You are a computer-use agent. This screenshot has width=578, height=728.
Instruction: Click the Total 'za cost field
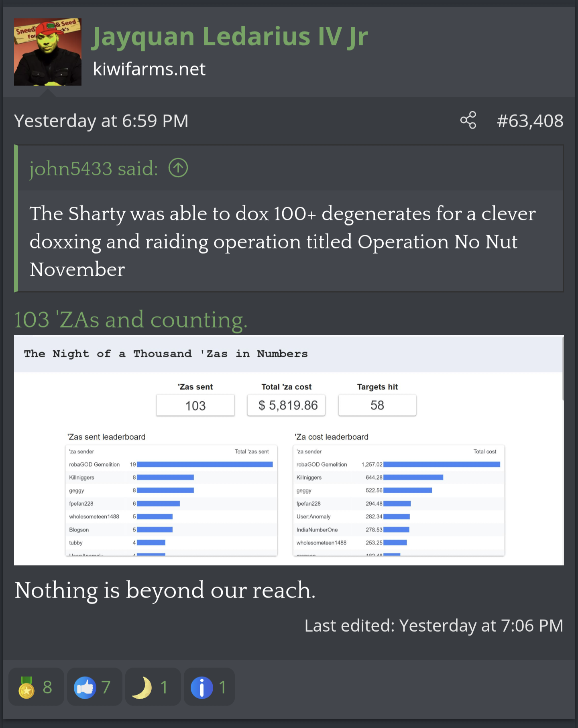click(x=286, y=405)
